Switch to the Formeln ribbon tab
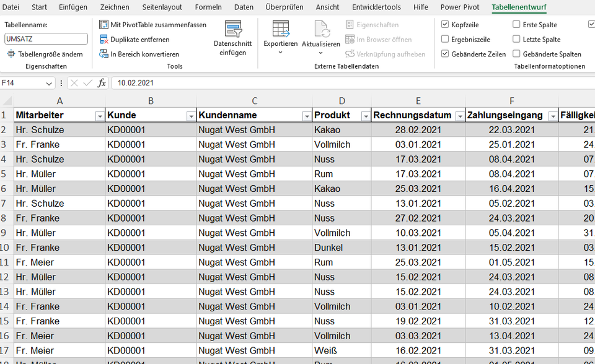Image resolution: width=595 pixels, height=364 pixels. click(208, 7)
